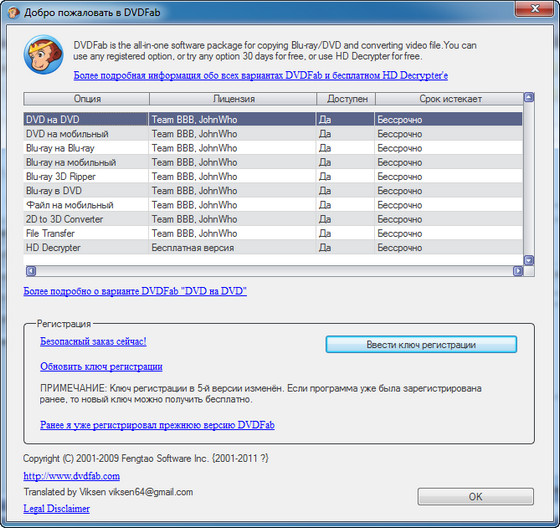Sort by the Опция column header
Image resolution: width=560 pixels, height=528 pixels.
tap(86, 99)
